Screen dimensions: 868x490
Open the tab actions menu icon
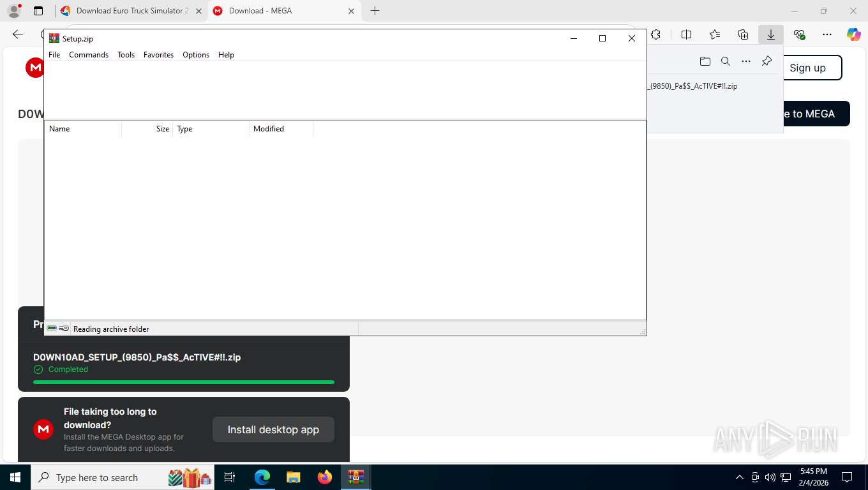pyautogui.click(x=38, y=11)
